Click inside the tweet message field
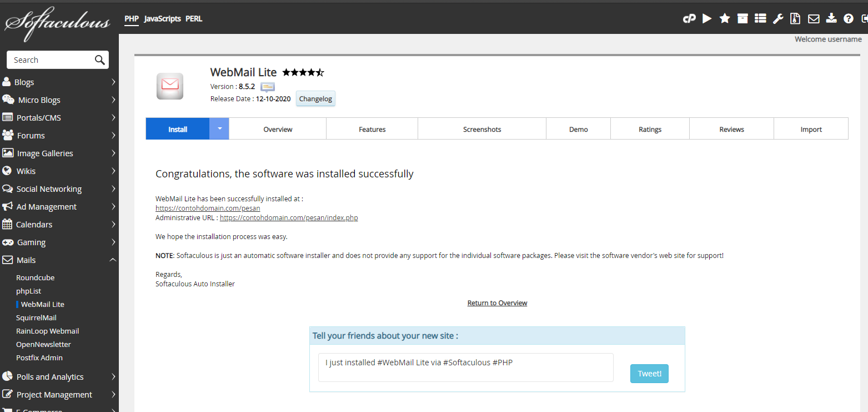 pyautogui.click(x=465, y=367)
